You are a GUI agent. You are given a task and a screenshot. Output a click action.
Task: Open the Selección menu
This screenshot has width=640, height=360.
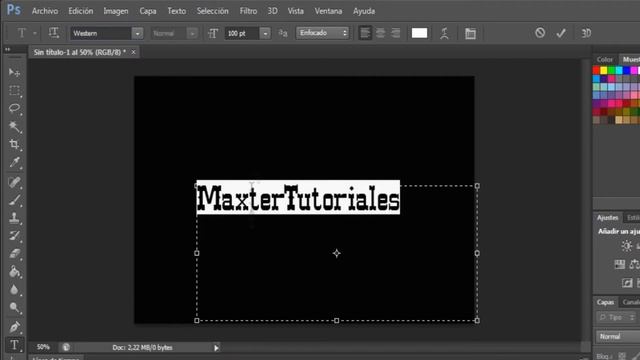pos(213,11)
